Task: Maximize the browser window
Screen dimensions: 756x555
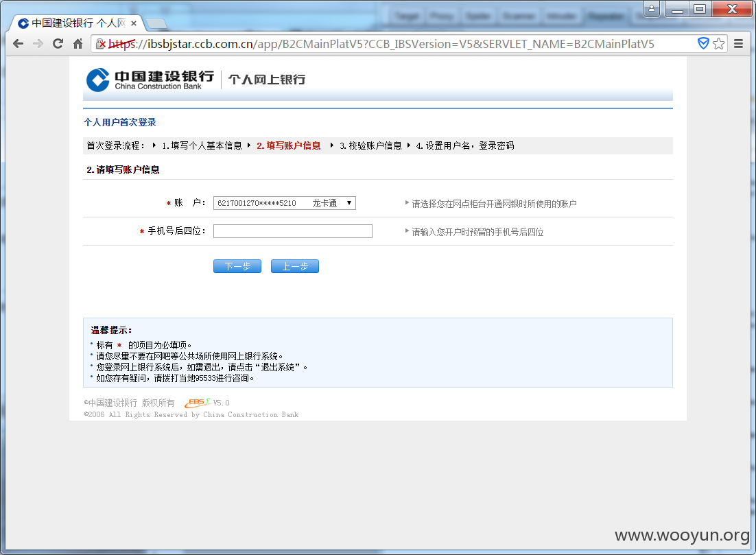Action: click(x=700, y=9)
